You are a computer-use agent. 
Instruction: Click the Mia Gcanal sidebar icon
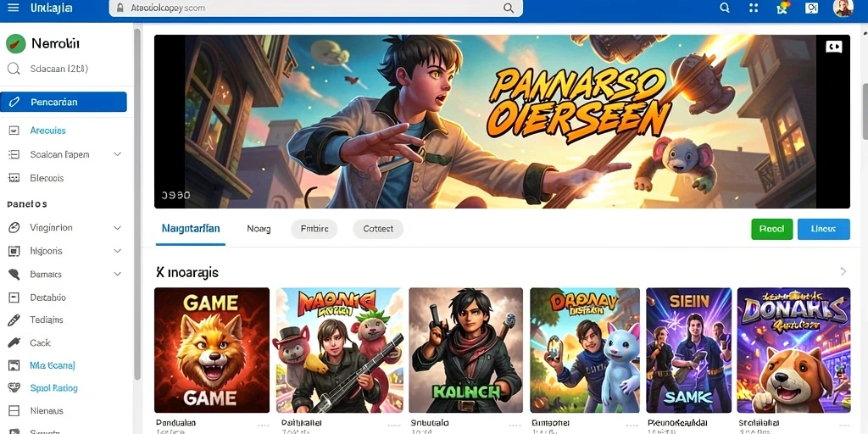14,365
